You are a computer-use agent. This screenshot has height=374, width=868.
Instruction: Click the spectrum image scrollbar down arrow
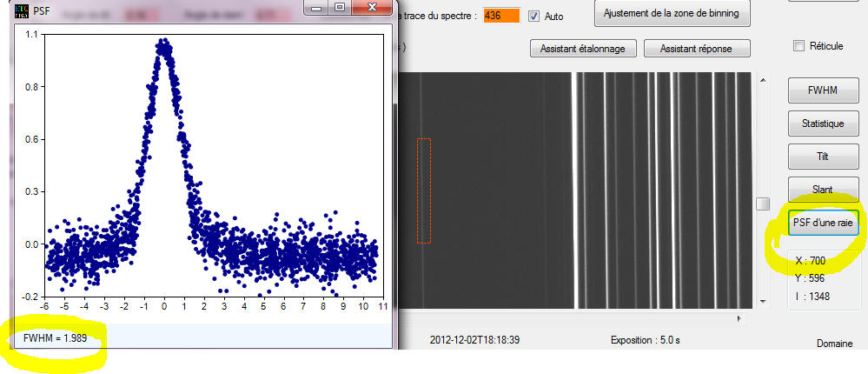point(763,301)
